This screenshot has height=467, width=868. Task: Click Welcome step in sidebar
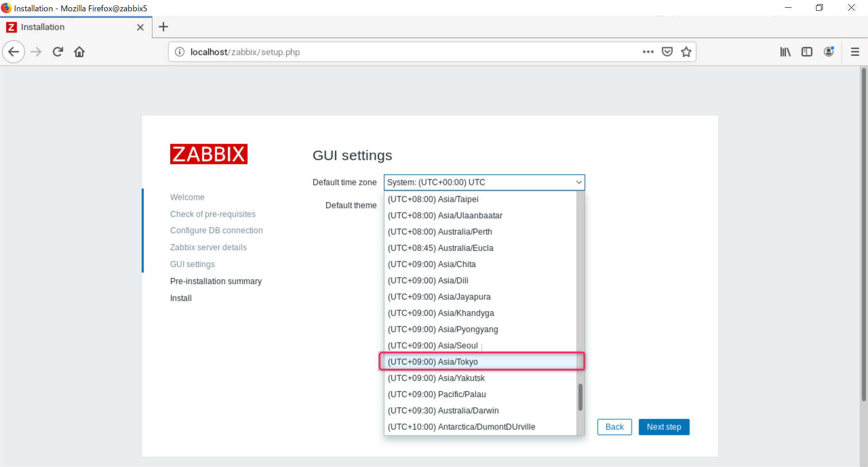pos(187,197)
